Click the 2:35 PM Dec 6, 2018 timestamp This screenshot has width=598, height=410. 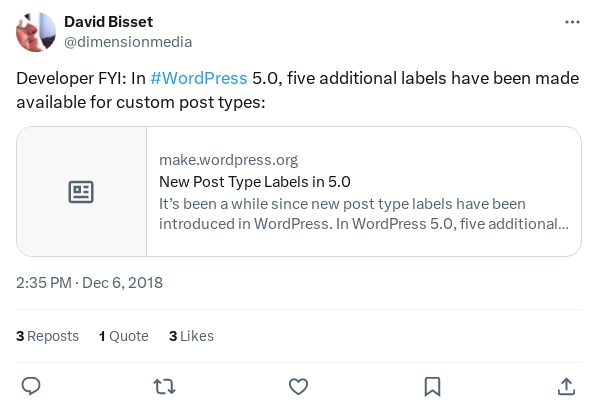[x=89, y=283]
